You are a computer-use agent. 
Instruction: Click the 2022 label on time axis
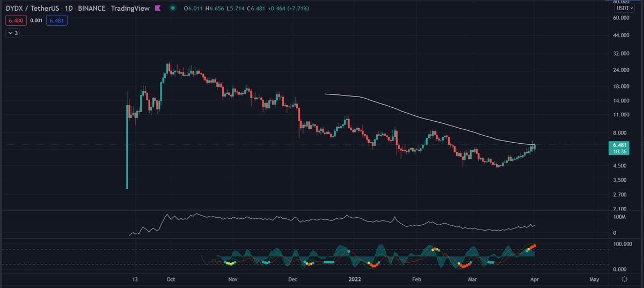[355, 279]
